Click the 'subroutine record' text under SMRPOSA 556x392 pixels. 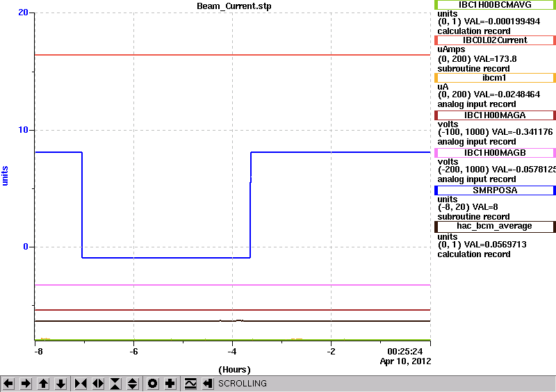[473, 217]
